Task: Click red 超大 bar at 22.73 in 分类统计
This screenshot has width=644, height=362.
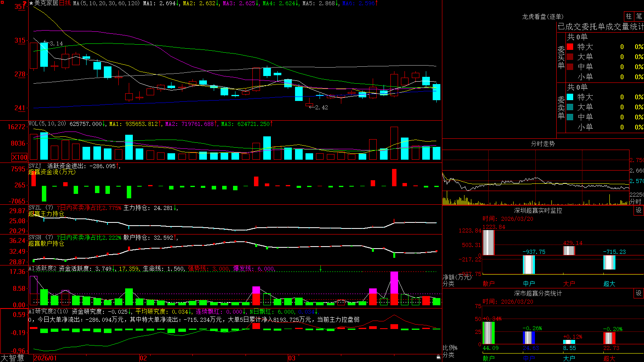Action: (609, 338)
